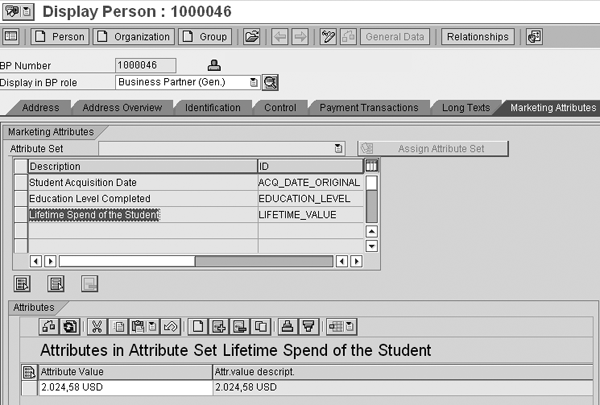600x405 pixels.
Task: Switch between display and change mode icon
Action: click(328, 37)
